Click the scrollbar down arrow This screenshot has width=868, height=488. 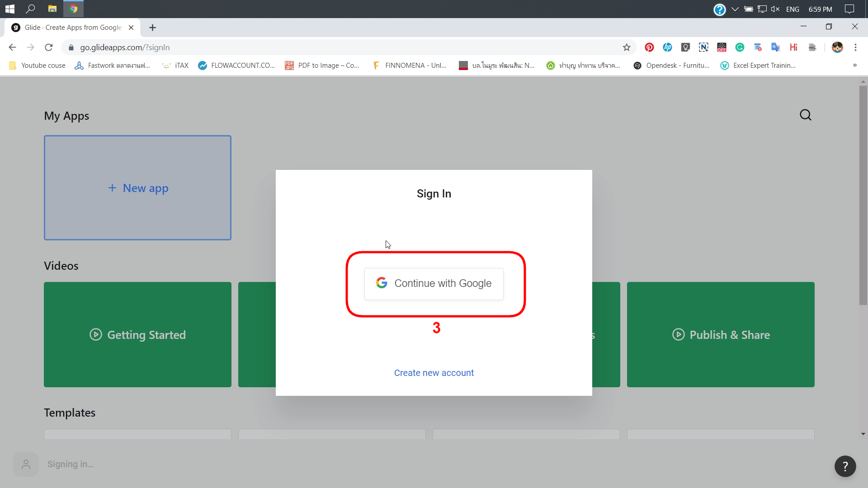pyautogui.click(x=863, y=434)
